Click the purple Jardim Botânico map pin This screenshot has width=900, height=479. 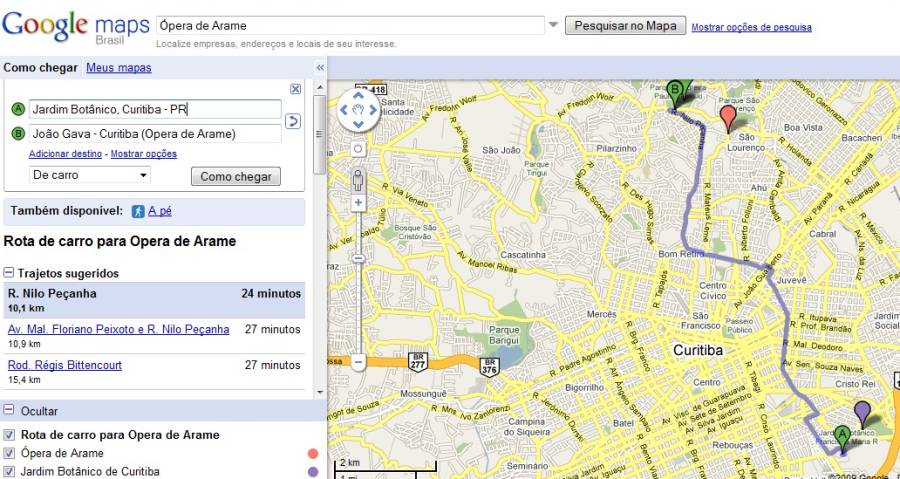pyautogui.click(x=862, y=414)
